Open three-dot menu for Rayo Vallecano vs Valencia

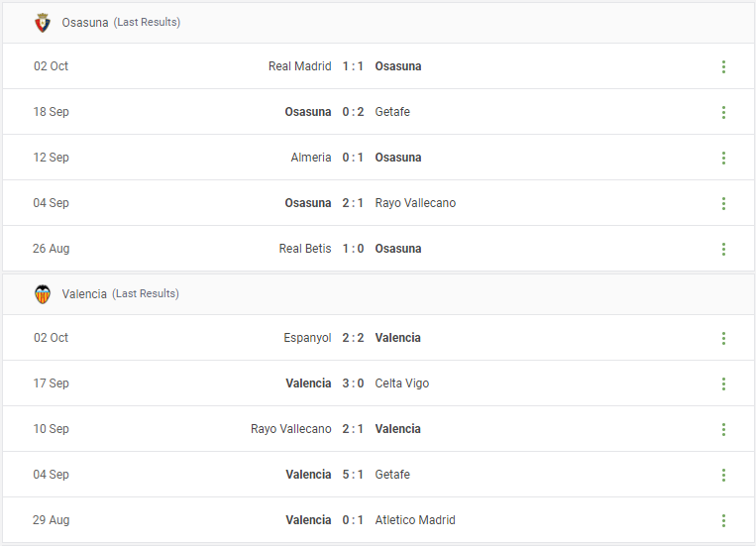click(x=723, y=429)
